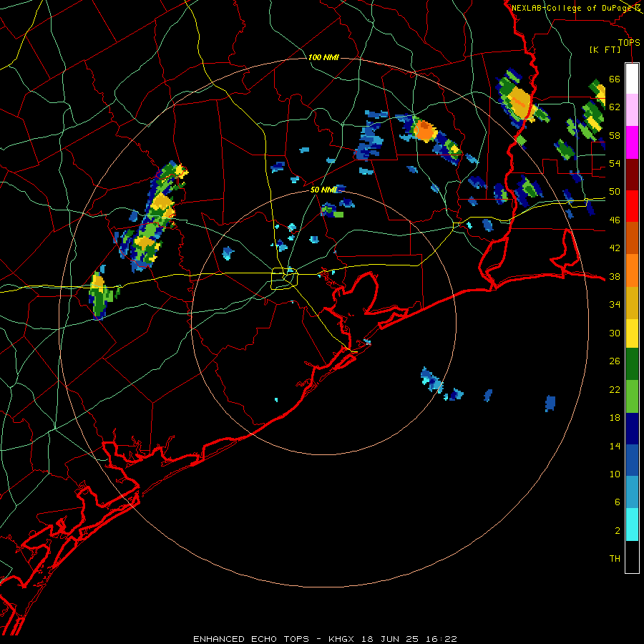
Task: Click the "50 NMI" range ring label
Action: tap(323, 190)
